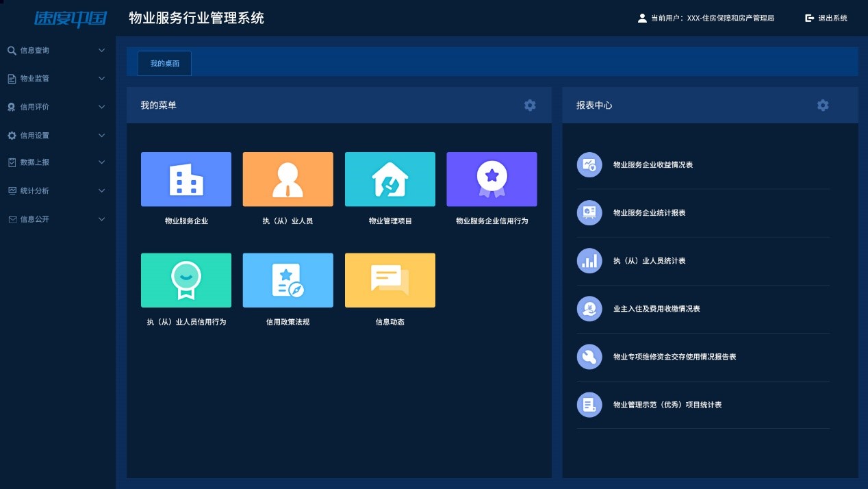
Task: Open the 物业服务企业收益情况表 report link
Action: point(652,165)
